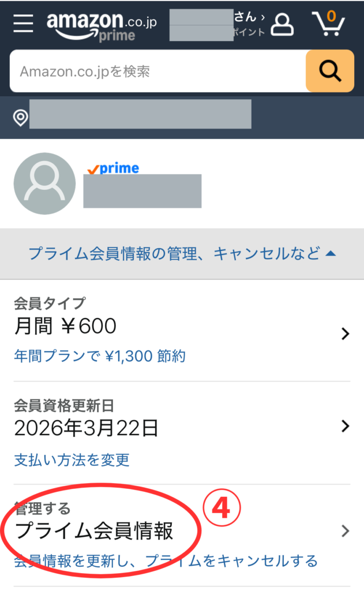Collapse プライム会員情報の管理、キャンセルなど section
Image resolution: width=364 pixels, height=591 pixels.
182,253
